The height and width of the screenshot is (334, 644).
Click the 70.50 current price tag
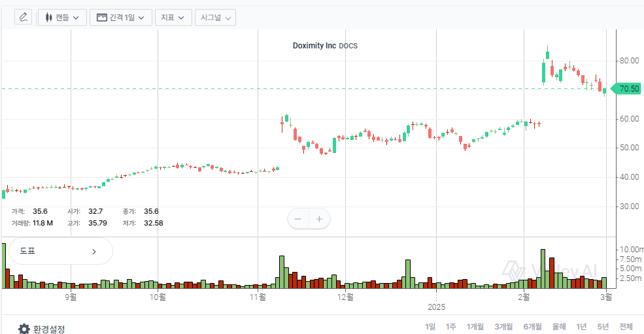pos(626,89)
